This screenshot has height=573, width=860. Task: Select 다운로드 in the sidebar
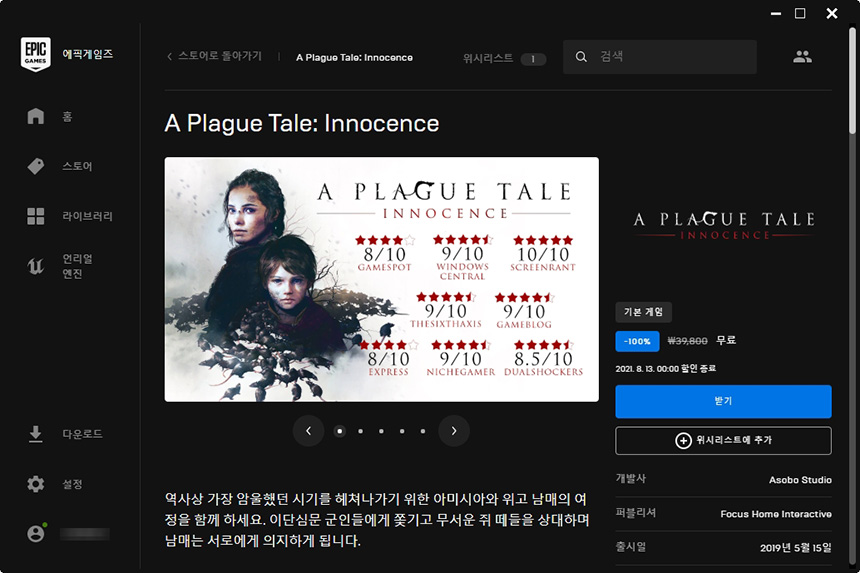pos(82,434)
